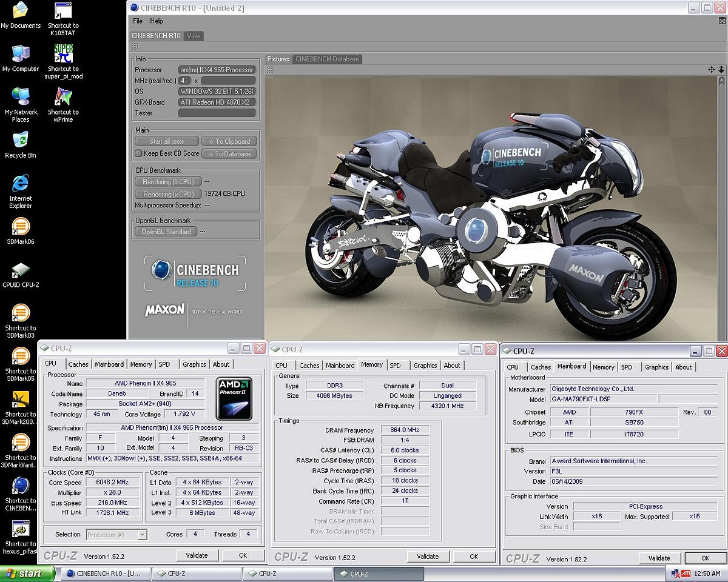Open the Recycle Bin icon
The height and width of the screenshot is (582, 728).
point(21,145)
